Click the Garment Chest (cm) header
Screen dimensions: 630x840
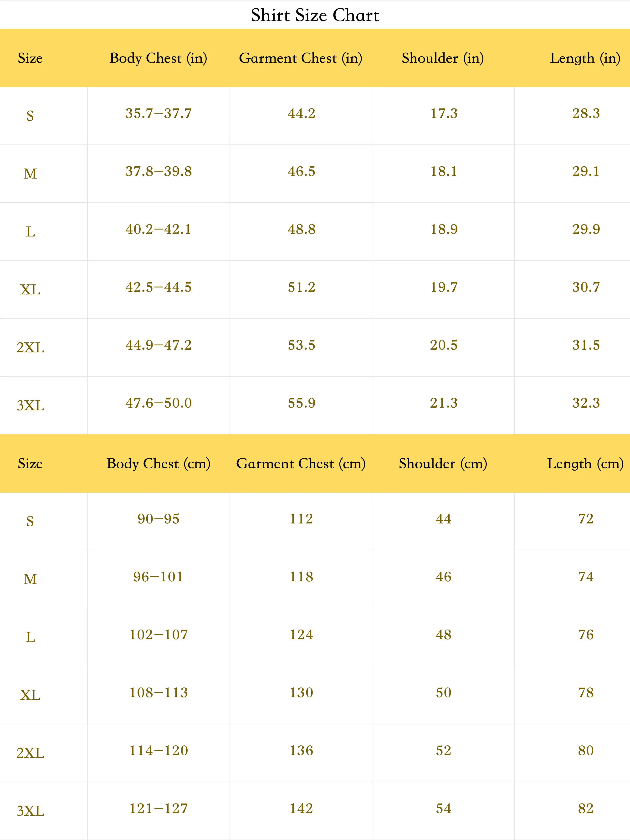(301, 464)
